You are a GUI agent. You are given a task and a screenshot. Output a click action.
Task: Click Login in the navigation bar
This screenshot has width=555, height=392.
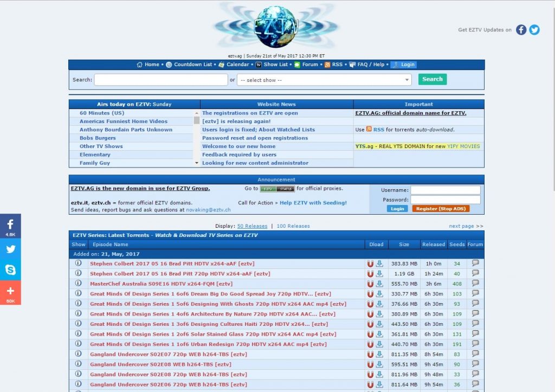(x=403, y=65)
